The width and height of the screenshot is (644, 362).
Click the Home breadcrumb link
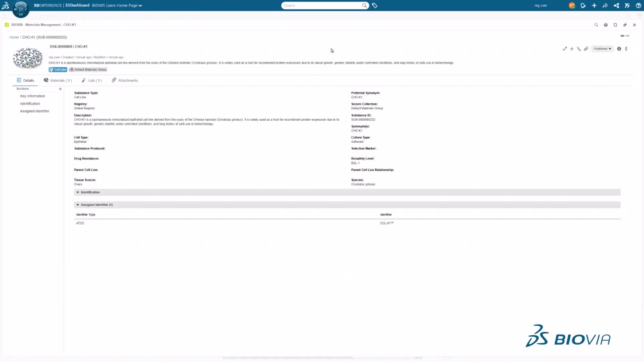(x=14, y=38)
